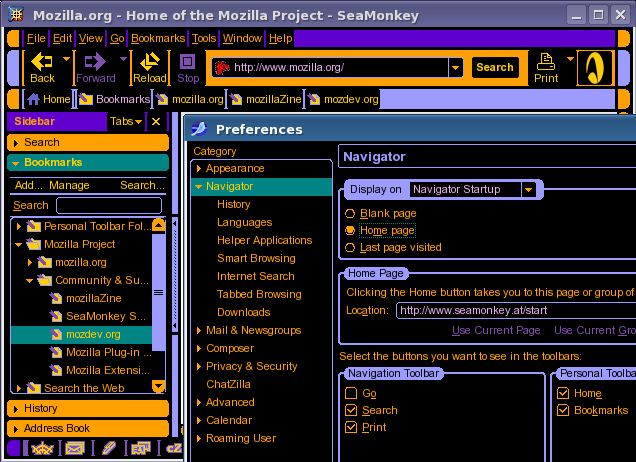Enable the Go button checkbox
The image size is (636, 462).
click(x=351, y=393)
